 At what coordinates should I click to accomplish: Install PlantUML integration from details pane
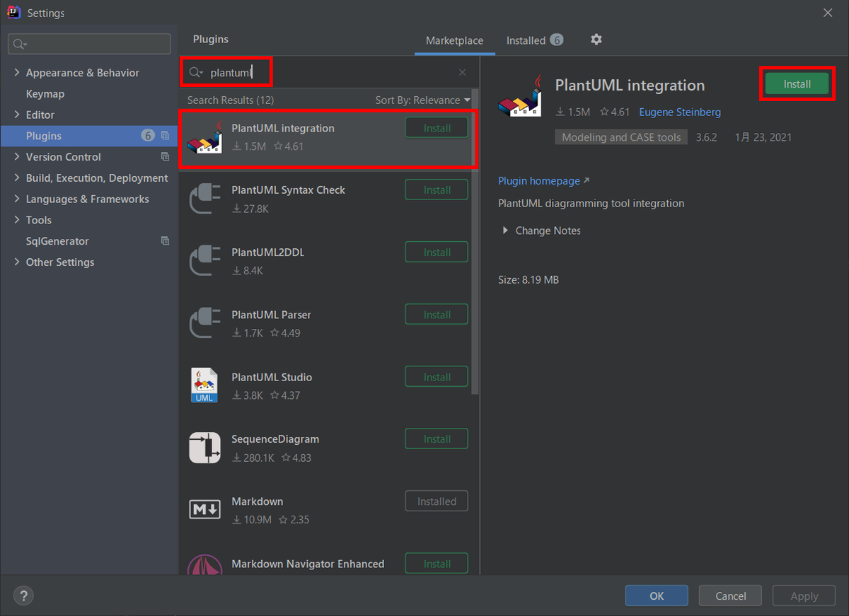click(797, 84)
